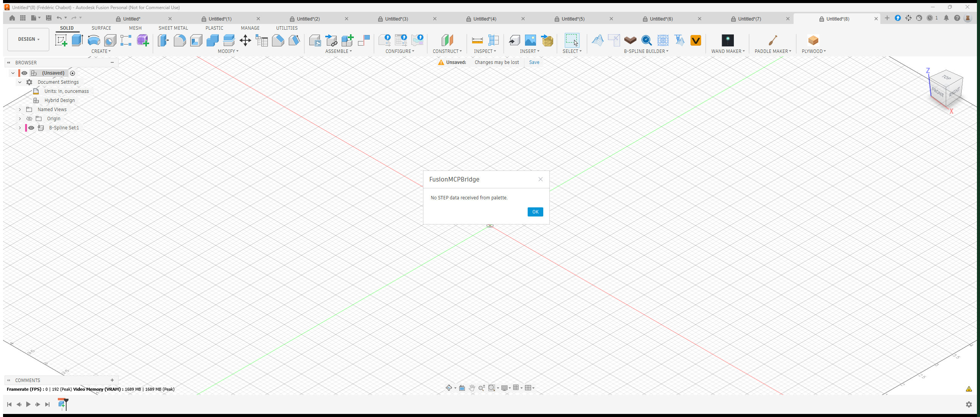
Task: Add a new document tab with plus
Action: coord(887,18)
